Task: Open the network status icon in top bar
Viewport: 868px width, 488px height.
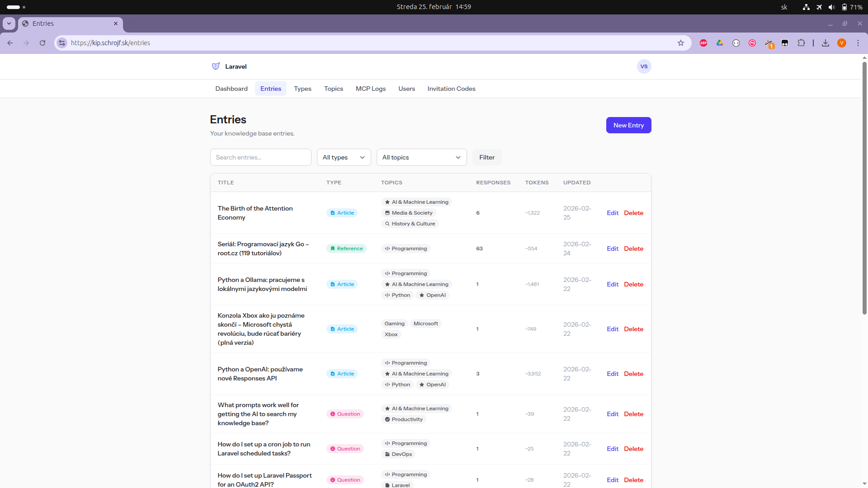Action: 806,7
